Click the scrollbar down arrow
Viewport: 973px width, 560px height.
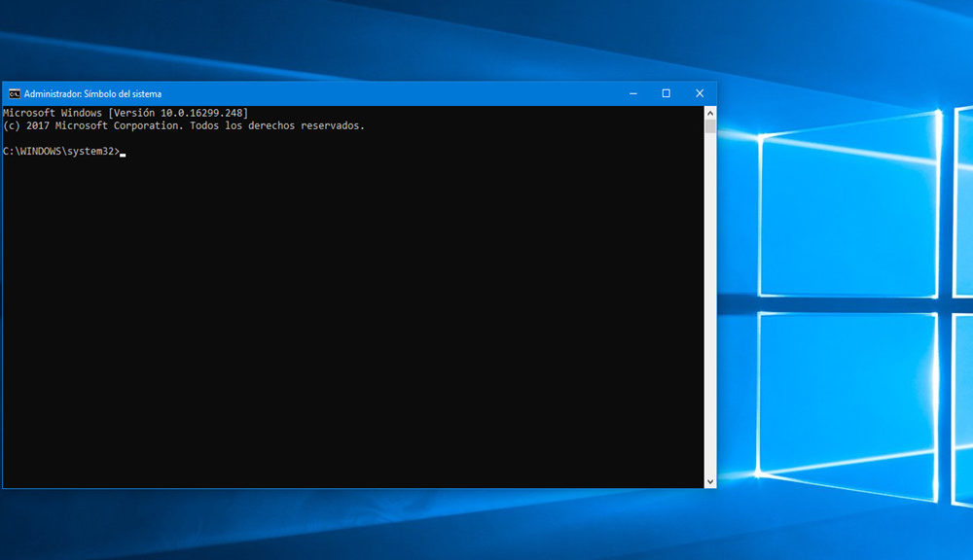(x=709, y=478)
